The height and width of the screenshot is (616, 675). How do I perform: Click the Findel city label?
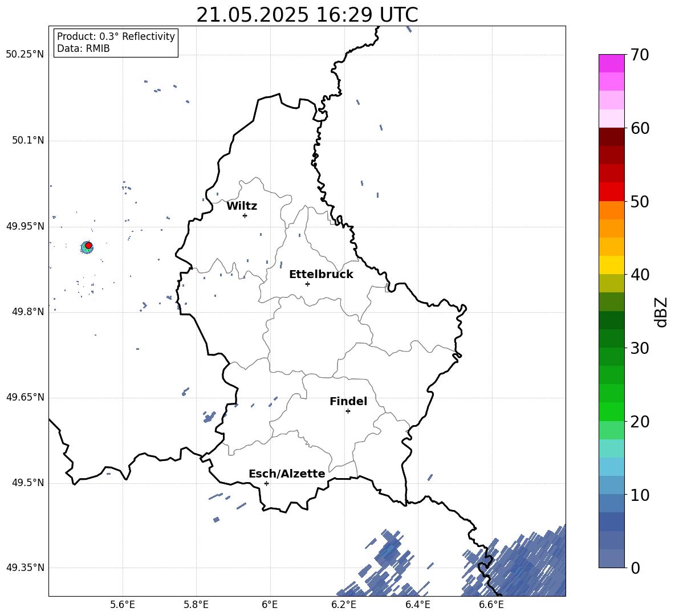[348, 401]
